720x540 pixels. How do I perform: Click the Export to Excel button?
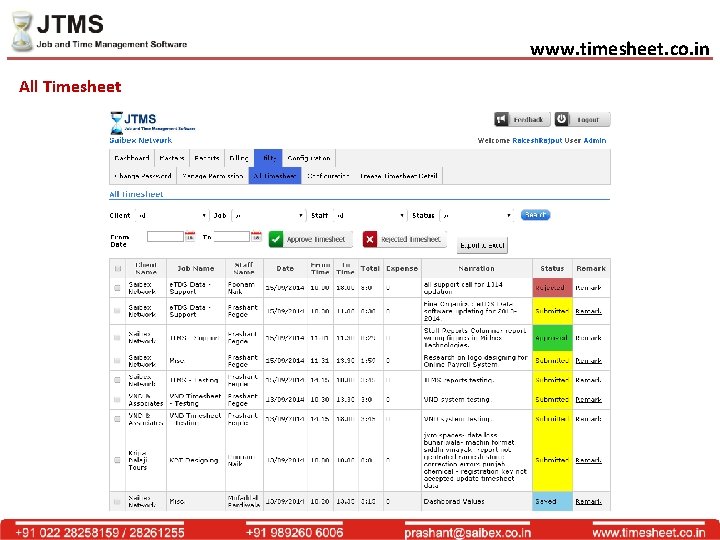click(482, 245)
